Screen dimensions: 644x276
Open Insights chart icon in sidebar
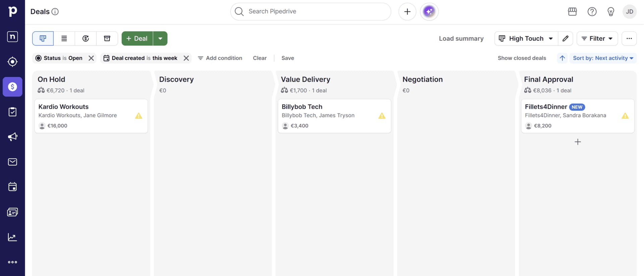[x=12, y=237]
